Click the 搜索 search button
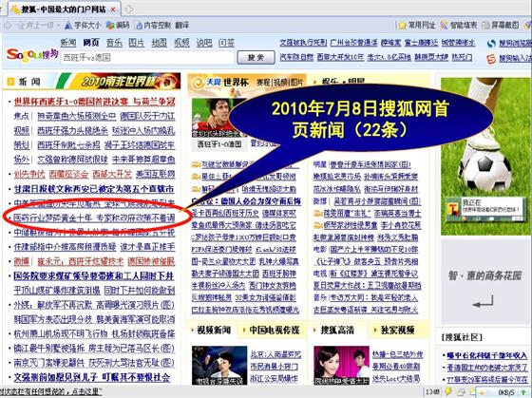 (x=256, y=57)
